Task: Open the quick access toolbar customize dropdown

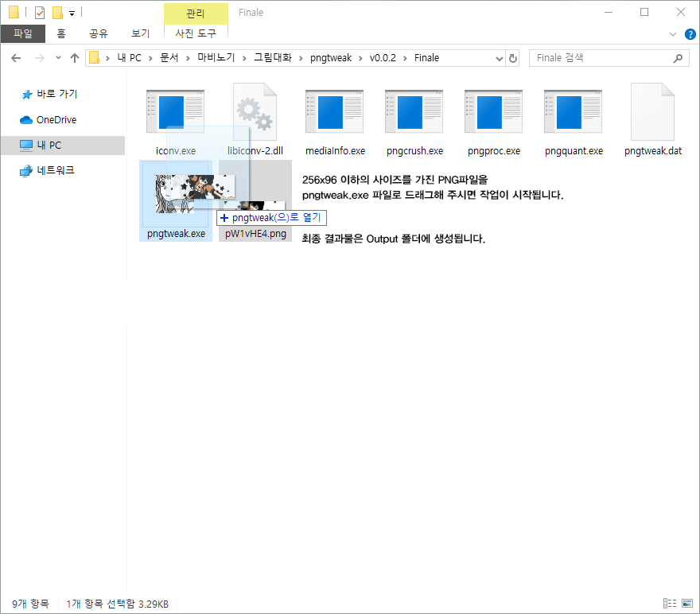Action: tap(72, 14)
